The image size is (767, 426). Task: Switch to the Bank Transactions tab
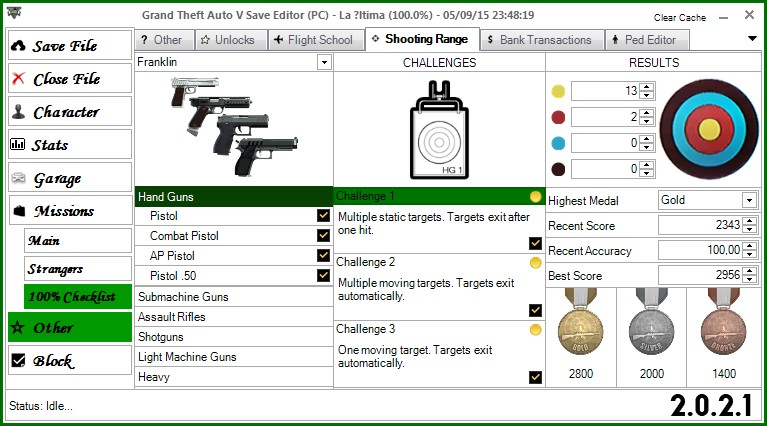point(542,40)
